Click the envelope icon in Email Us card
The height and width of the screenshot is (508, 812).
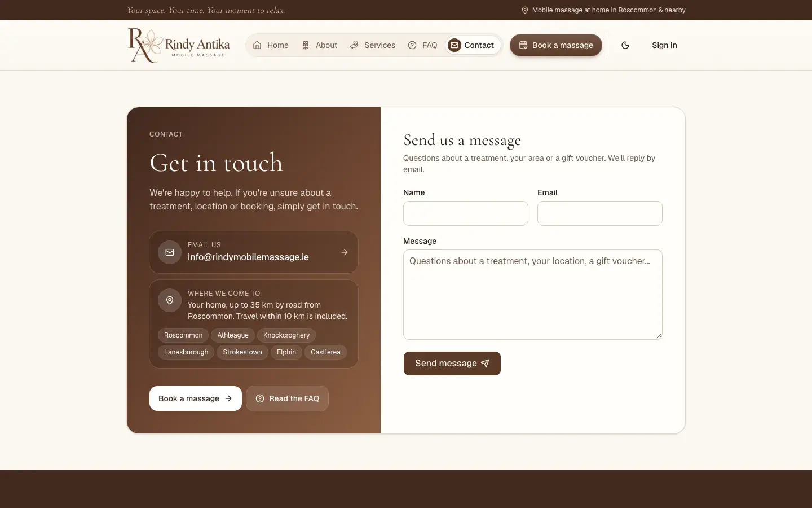[170, 252]
